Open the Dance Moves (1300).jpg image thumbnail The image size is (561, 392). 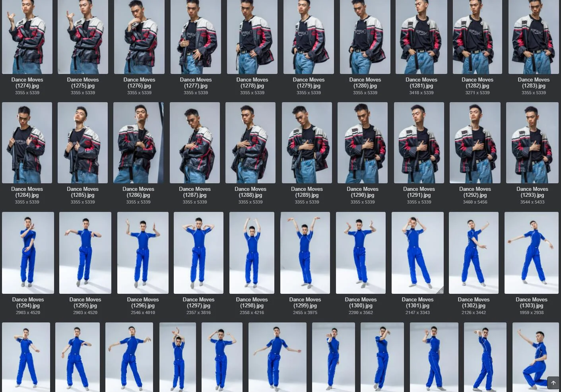361,253
